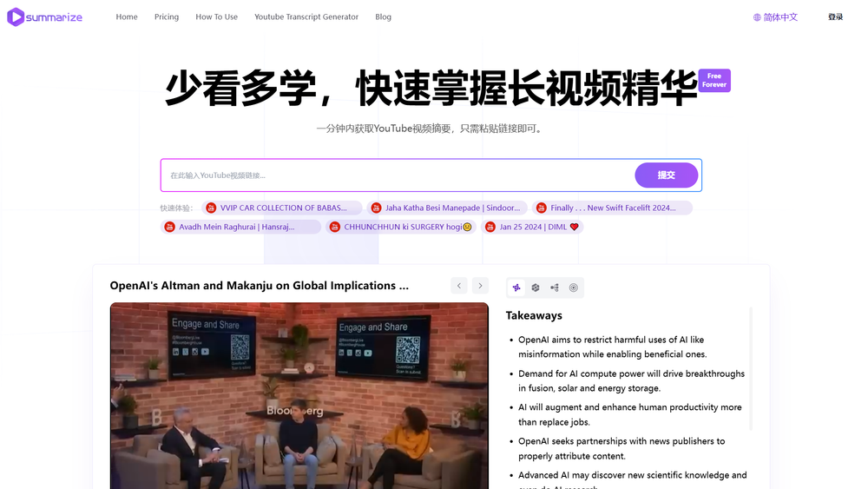
Task: Click the 登录 login button
Action: [835, 17]
